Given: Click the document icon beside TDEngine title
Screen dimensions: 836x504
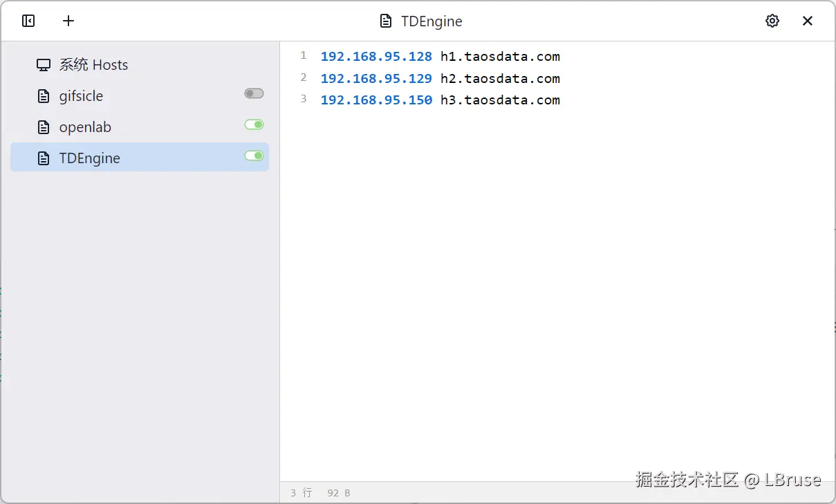Looking at the screenshot, I should coord(386,21).
